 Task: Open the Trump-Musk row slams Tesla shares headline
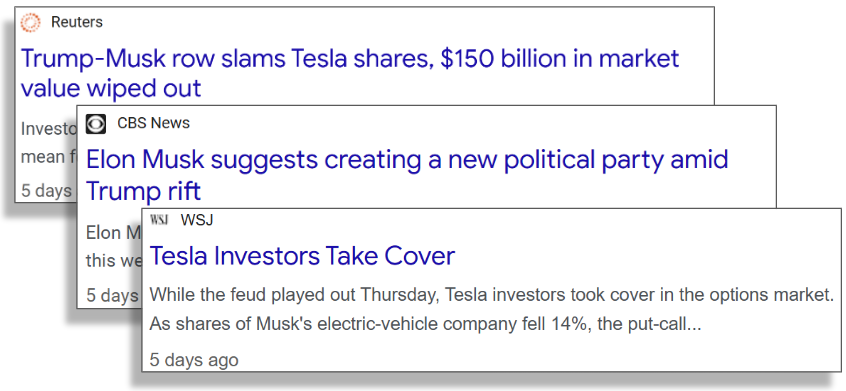[350, 73]
